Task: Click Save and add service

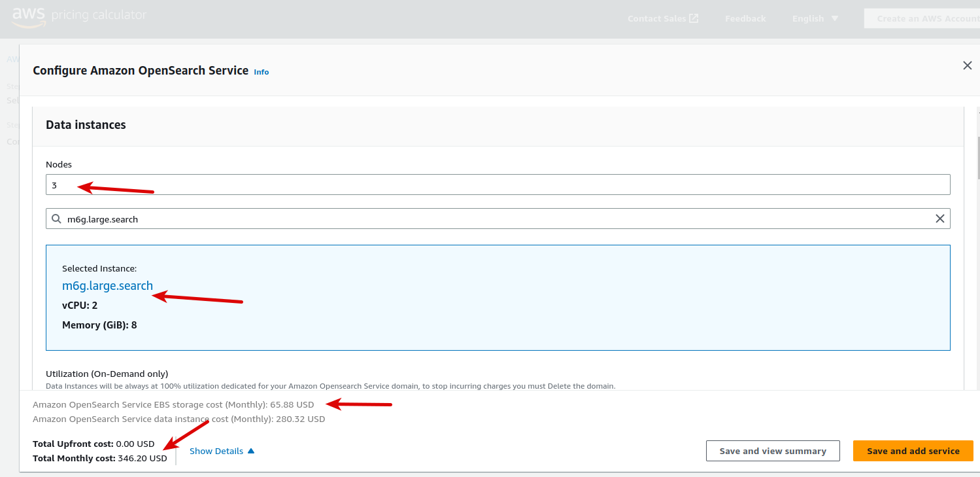Action: tap(913, 451)
